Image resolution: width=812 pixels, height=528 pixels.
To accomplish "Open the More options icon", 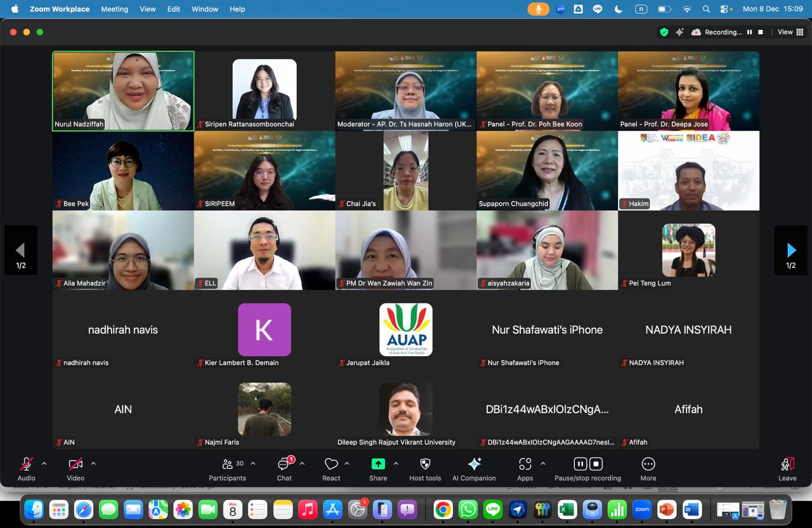I will [648, 464].
